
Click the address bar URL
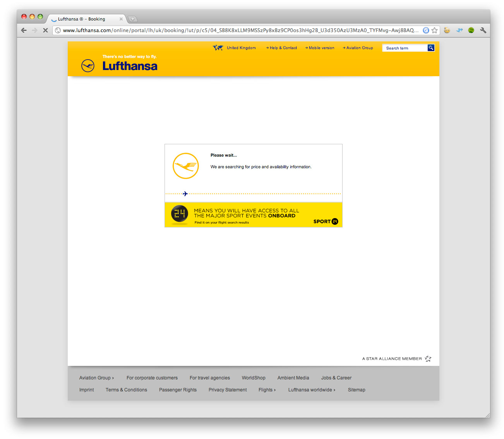point(240,30)
